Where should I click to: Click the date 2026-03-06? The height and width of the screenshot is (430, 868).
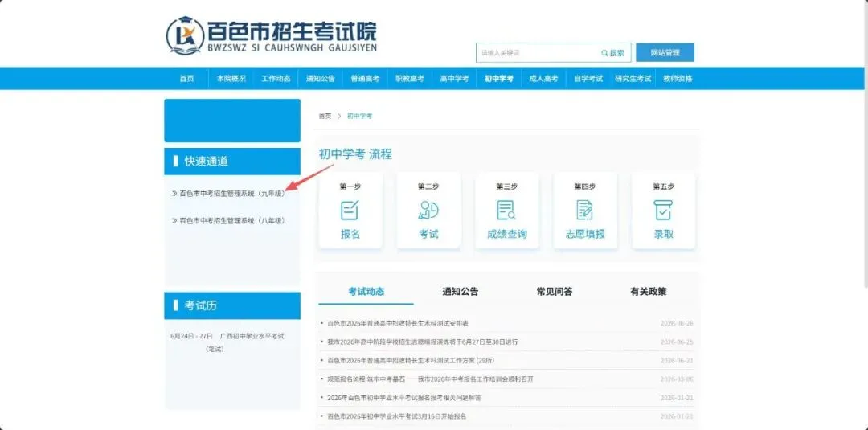point(677,379)
